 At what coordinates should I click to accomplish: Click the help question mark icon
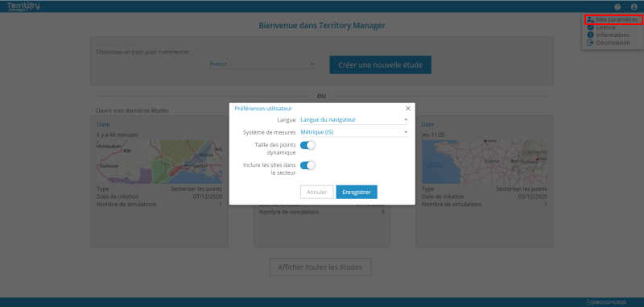tap(617, 6)
